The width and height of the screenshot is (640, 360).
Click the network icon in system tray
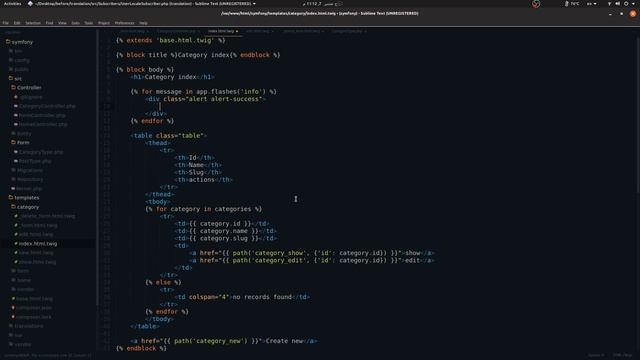[x=609, y=3]
